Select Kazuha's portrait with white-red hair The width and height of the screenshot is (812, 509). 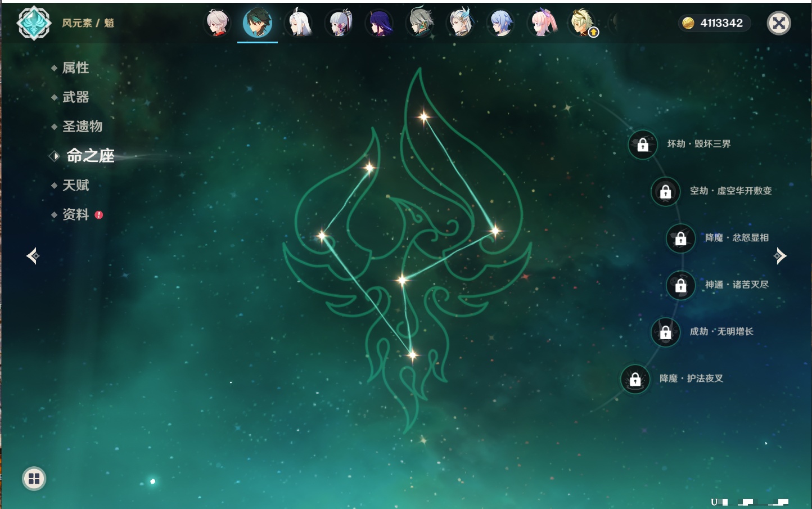tap(217, 23)
